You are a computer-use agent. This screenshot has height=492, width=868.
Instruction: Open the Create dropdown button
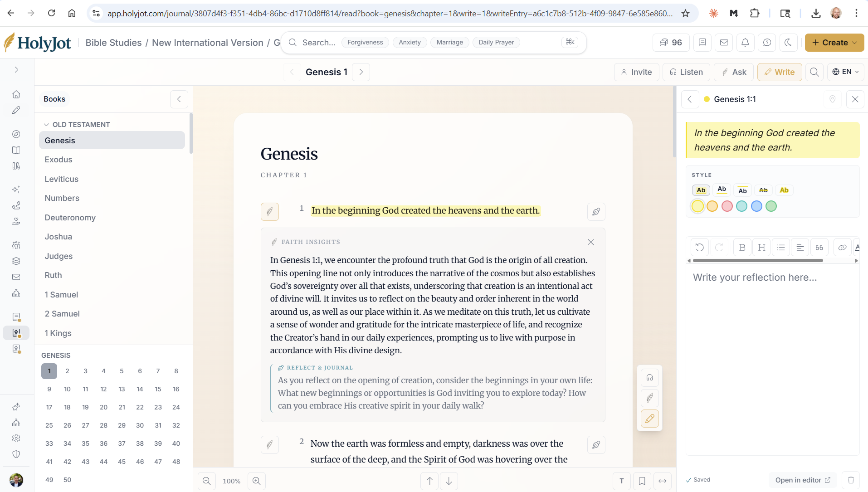834,43
